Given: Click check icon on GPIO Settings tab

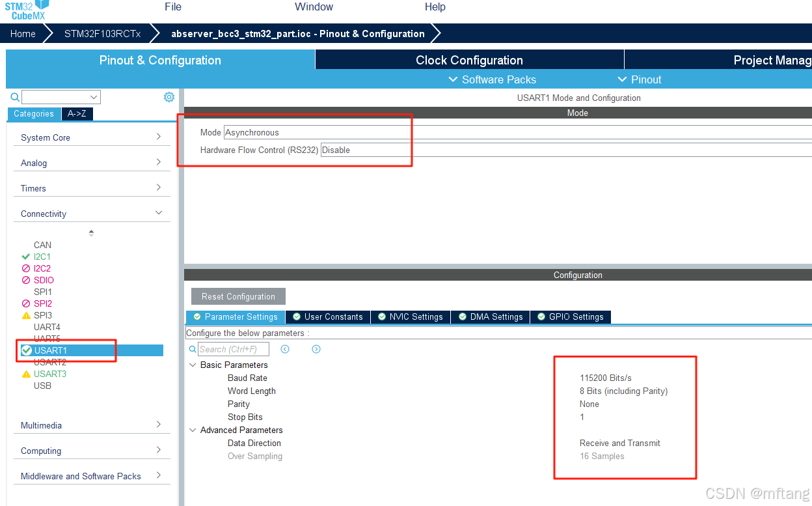Looking at the screenshot, I should click(541, 316).
